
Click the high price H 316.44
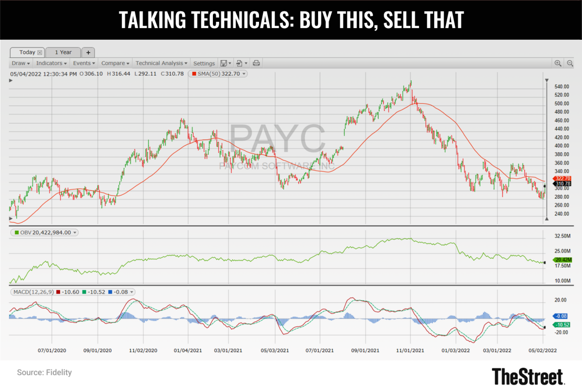(119, 74)
